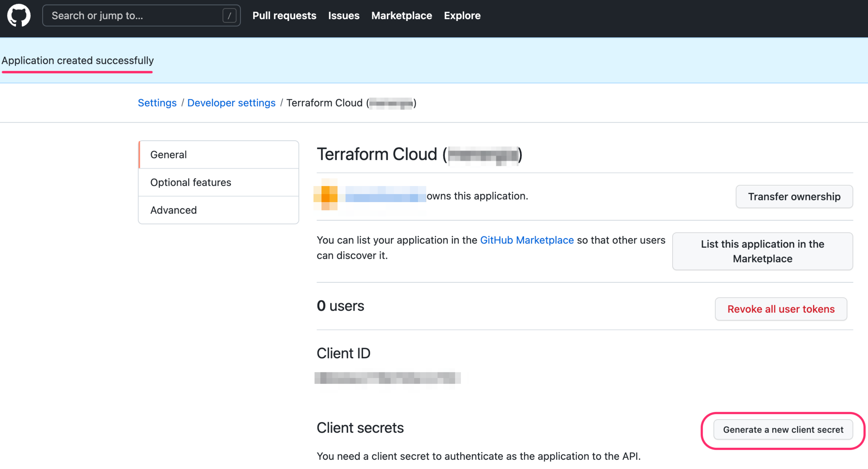The width and height of the screenshot is (868, 469).
Task: Go to Settings breadcrumb link
Action: 157,102
